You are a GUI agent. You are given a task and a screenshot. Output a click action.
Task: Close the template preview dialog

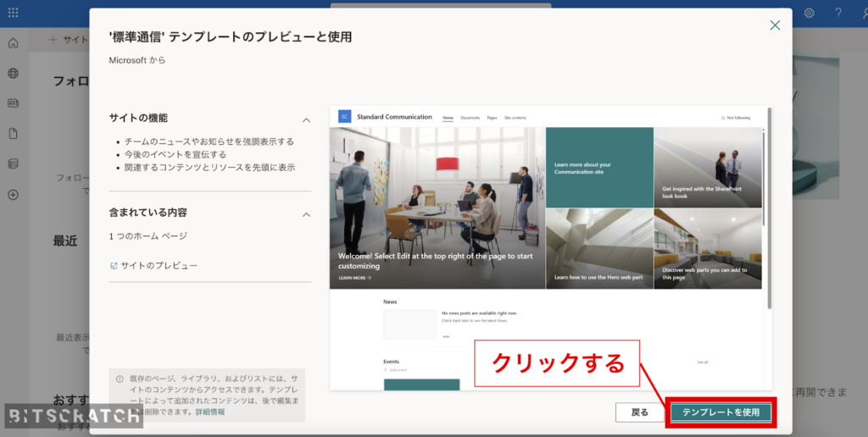coord(774,25)
